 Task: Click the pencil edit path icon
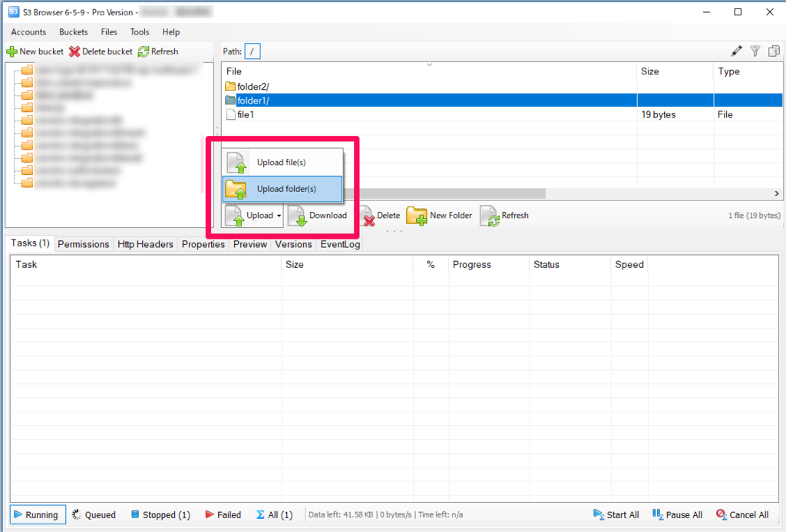[736, 51]
